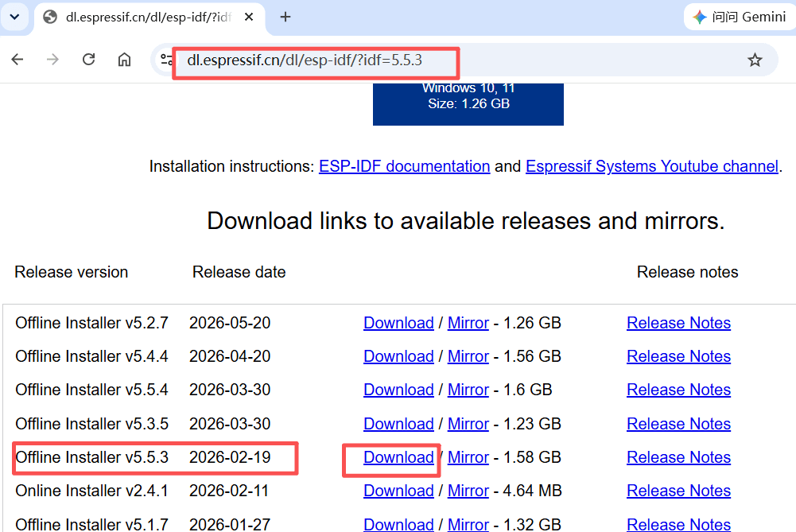Open Release Notes for v5.5.4
This screenshot has width=796, height=532.
click(x=679, y=390)
